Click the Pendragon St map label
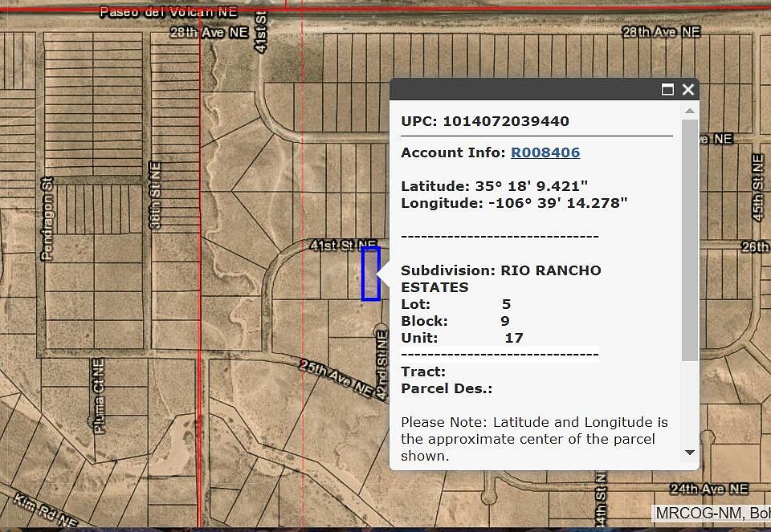 pyautogui.click(x=47, y=219)
